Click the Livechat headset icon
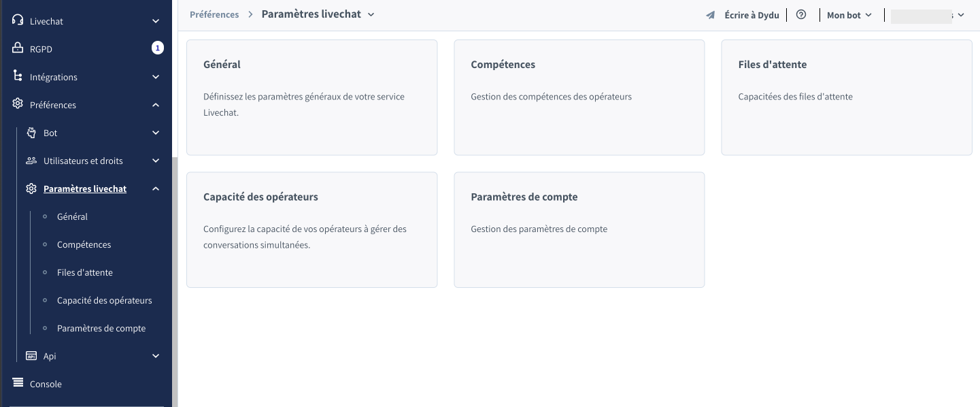This screenshot has width=980, height=407. 18,20
